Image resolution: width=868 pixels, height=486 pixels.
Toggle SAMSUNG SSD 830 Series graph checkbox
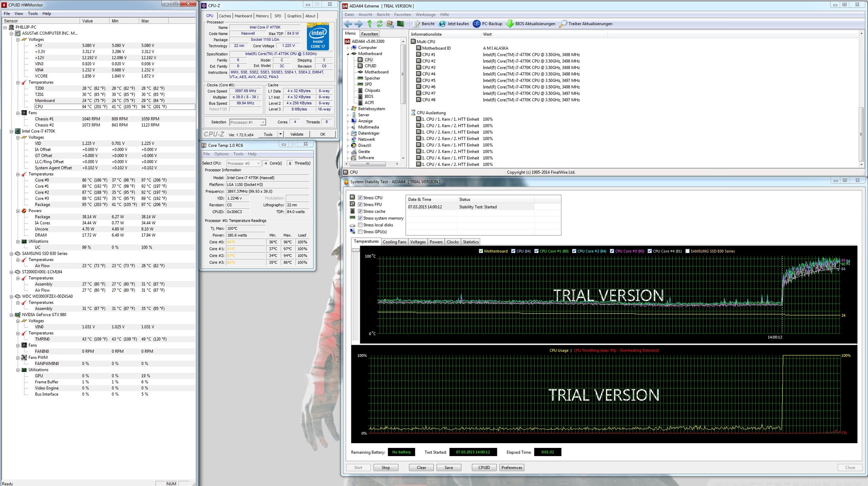pos(687,251)
